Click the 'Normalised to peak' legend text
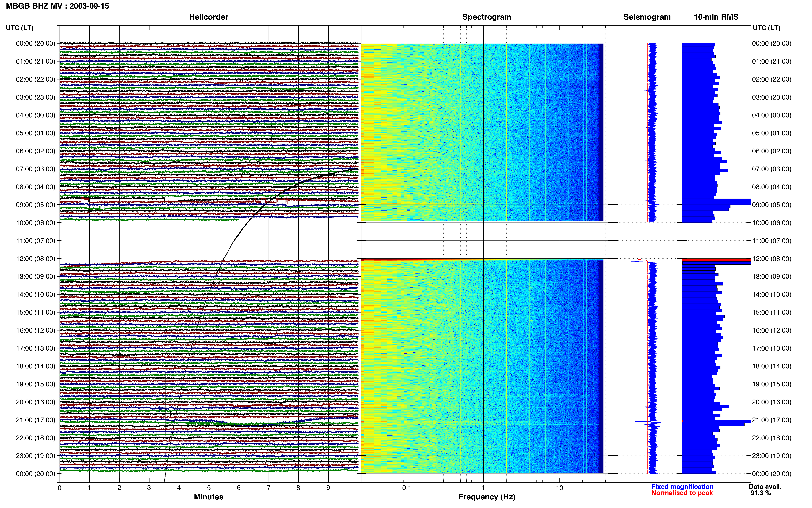Viewport: 812px width, 508px height. point(682,493)
